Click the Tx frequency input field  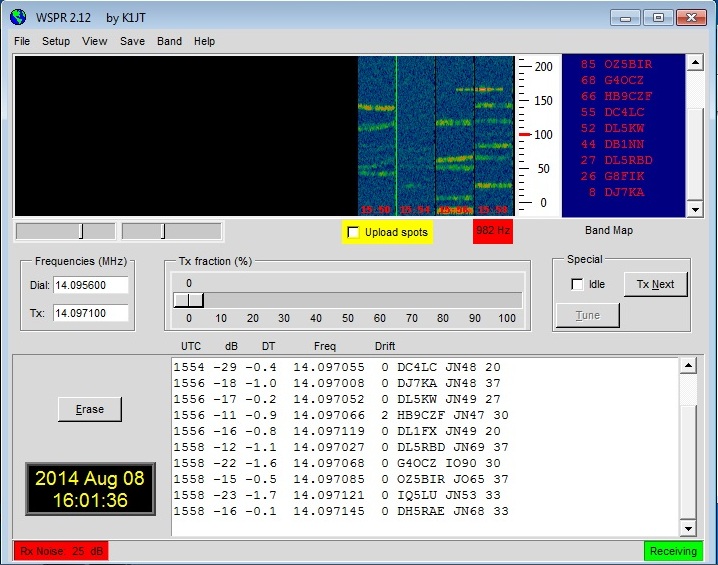pos(91,313)
